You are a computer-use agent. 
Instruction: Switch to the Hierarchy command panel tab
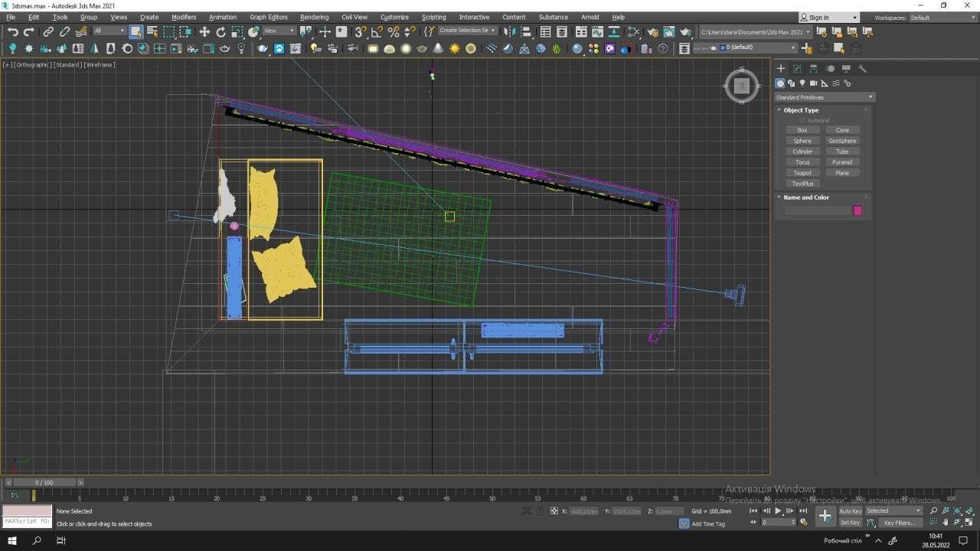click(814, 69)
